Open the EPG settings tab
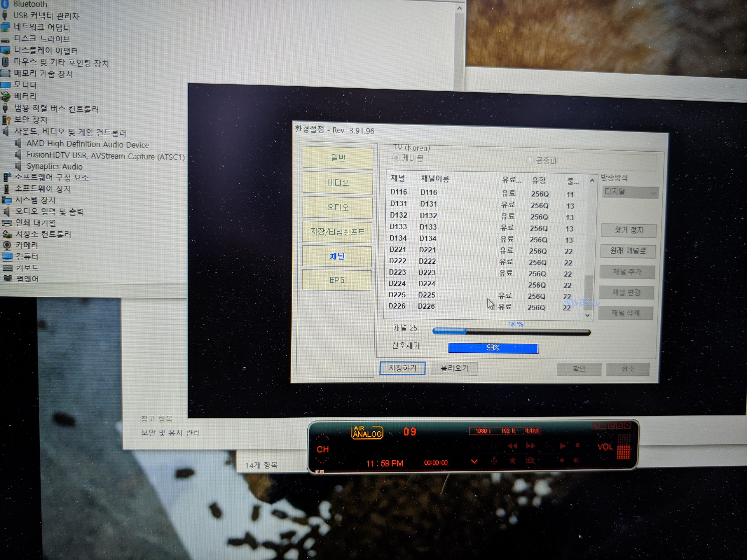This screenshot has width=747, height=560. 337,280
